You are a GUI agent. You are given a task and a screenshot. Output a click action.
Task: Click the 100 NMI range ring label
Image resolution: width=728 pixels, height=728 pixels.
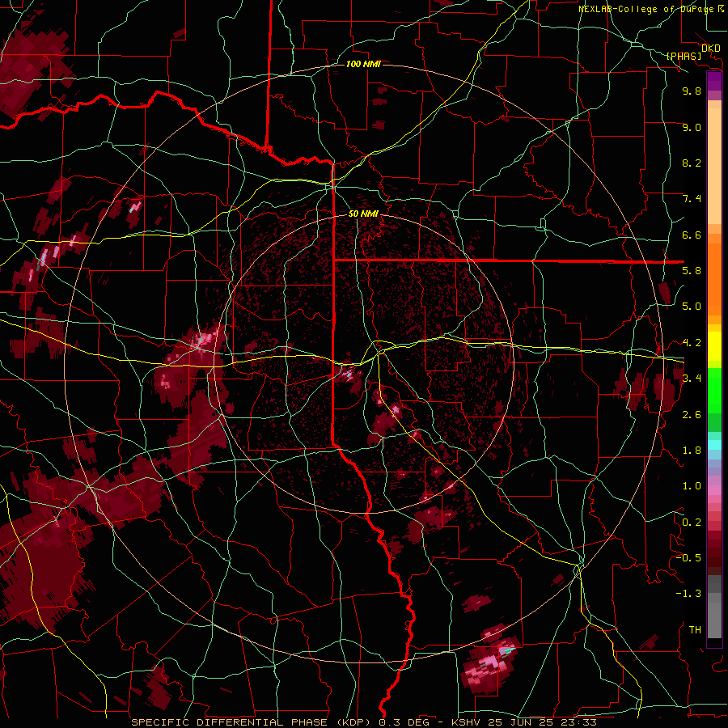[363, 64]
